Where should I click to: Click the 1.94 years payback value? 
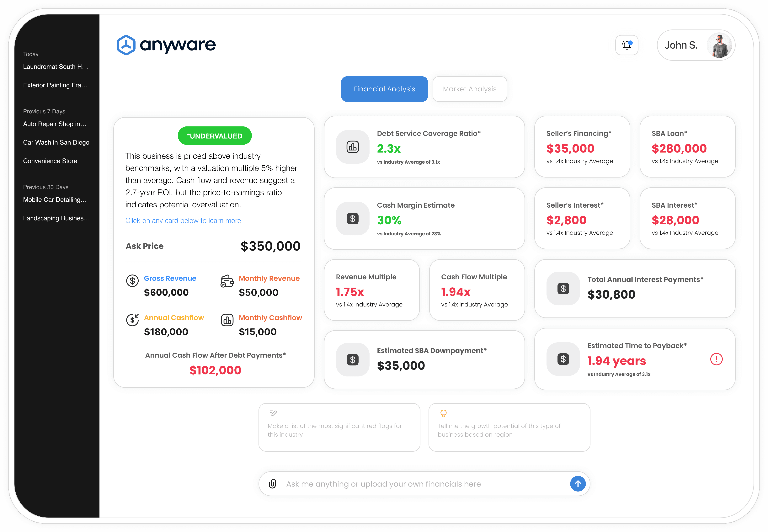coord(617,361)
